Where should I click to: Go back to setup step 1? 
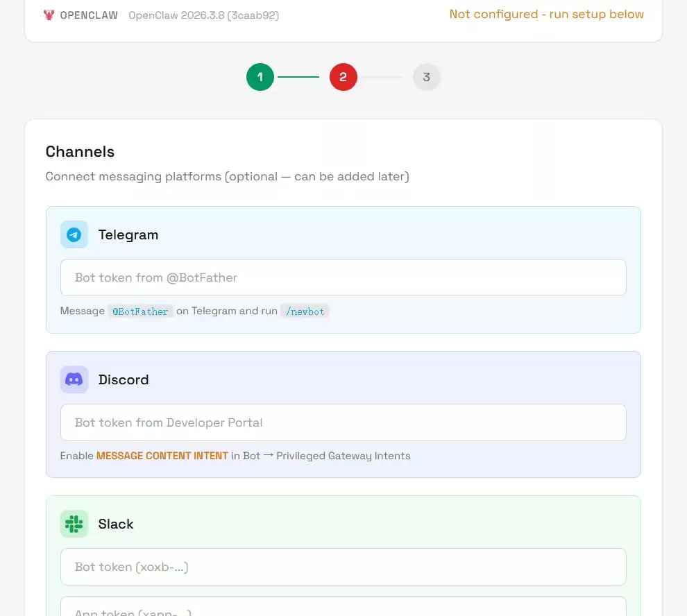point(260,77)
